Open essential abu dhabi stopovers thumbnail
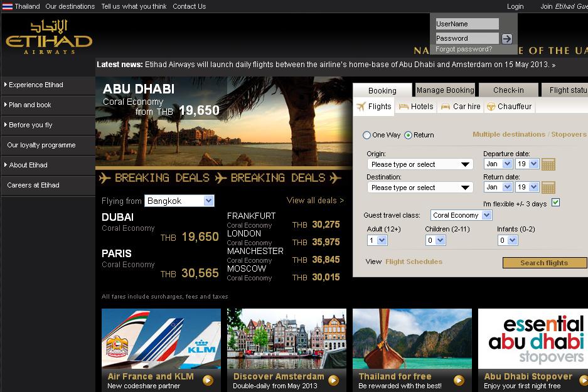 click(533, 339)
